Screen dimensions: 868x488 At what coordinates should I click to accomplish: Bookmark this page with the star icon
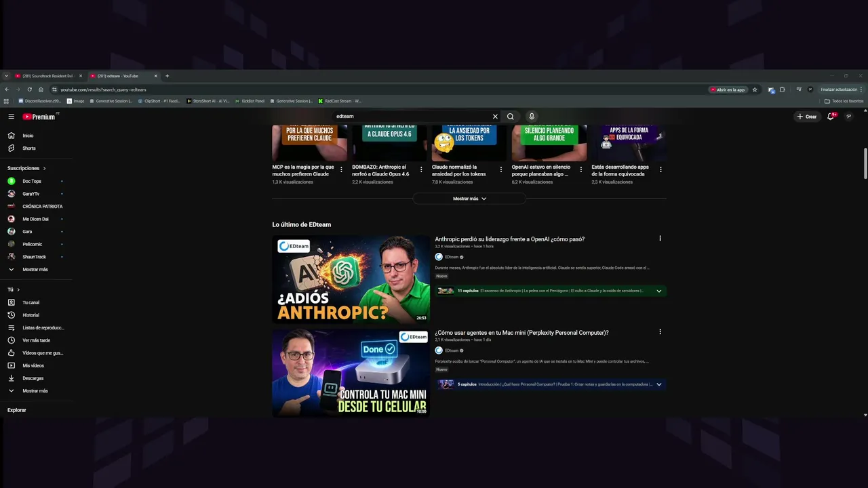(755, 89)
